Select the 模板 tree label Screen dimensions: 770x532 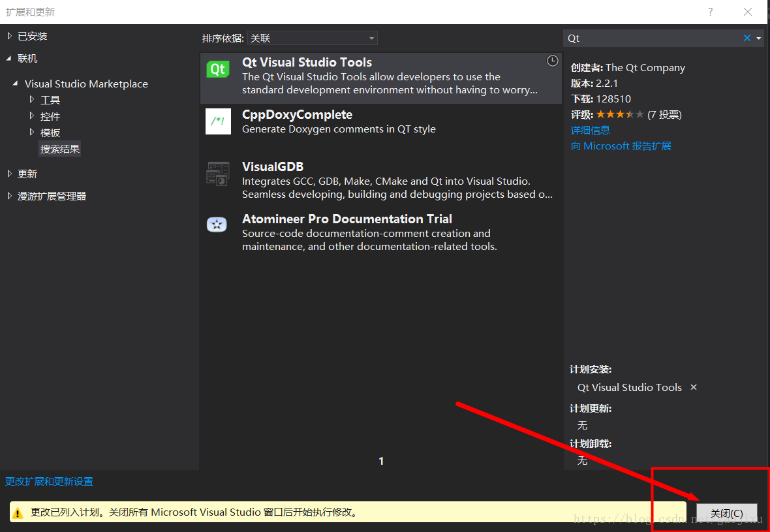(50, 133)
